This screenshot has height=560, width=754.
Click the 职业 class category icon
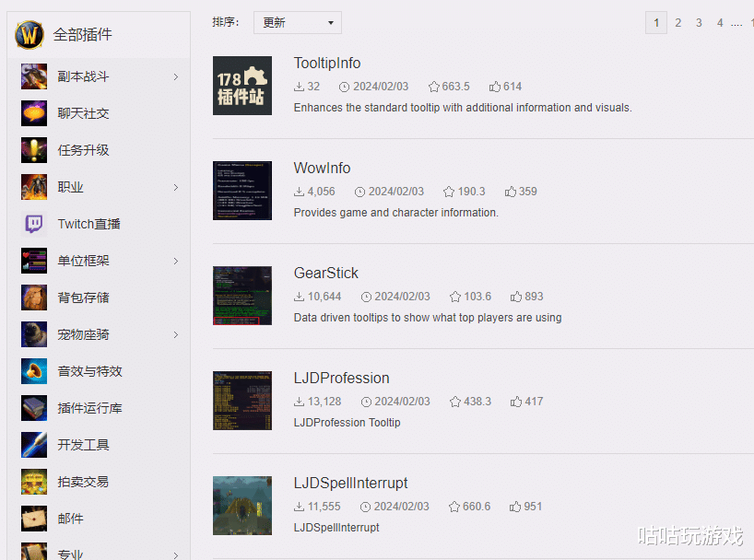tap(34, 187)
